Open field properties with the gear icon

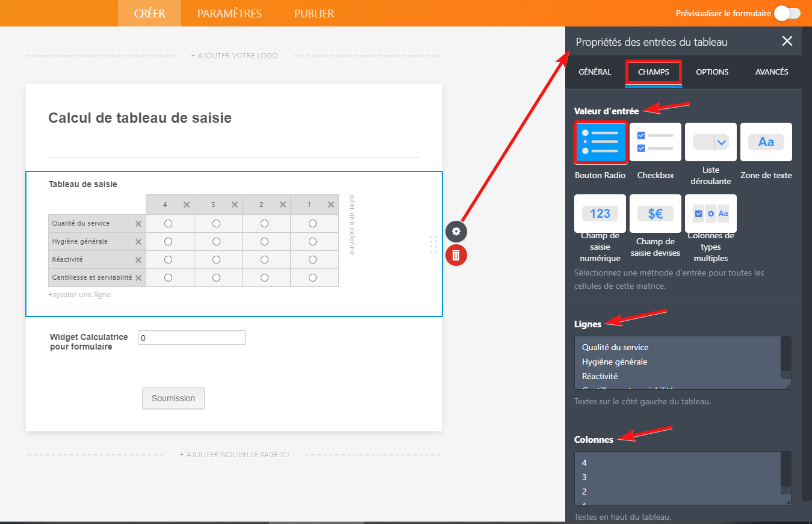coord(456,232)
